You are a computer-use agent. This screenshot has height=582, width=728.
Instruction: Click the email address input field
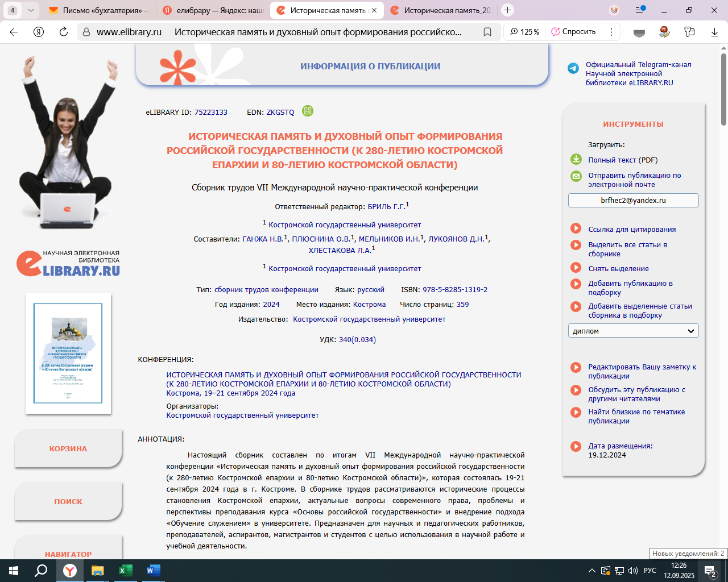(633, 200)
